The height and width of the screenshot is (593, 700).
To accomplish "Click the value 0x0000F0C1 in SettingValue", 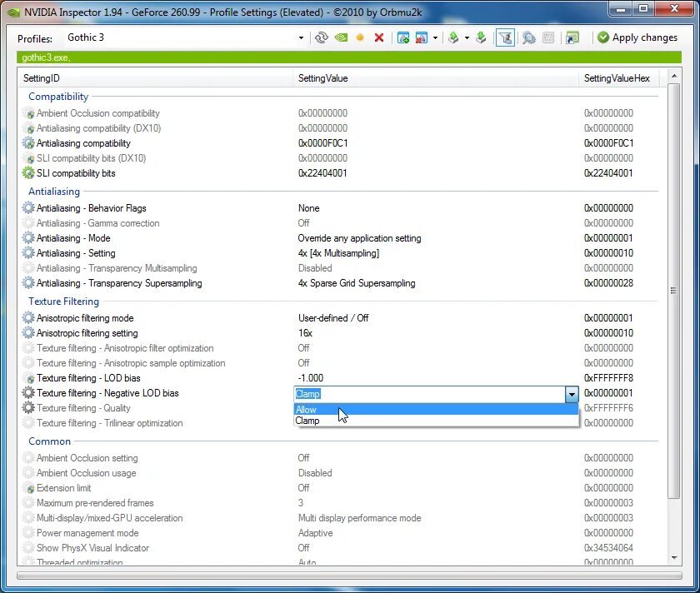I will click(322, 143).
